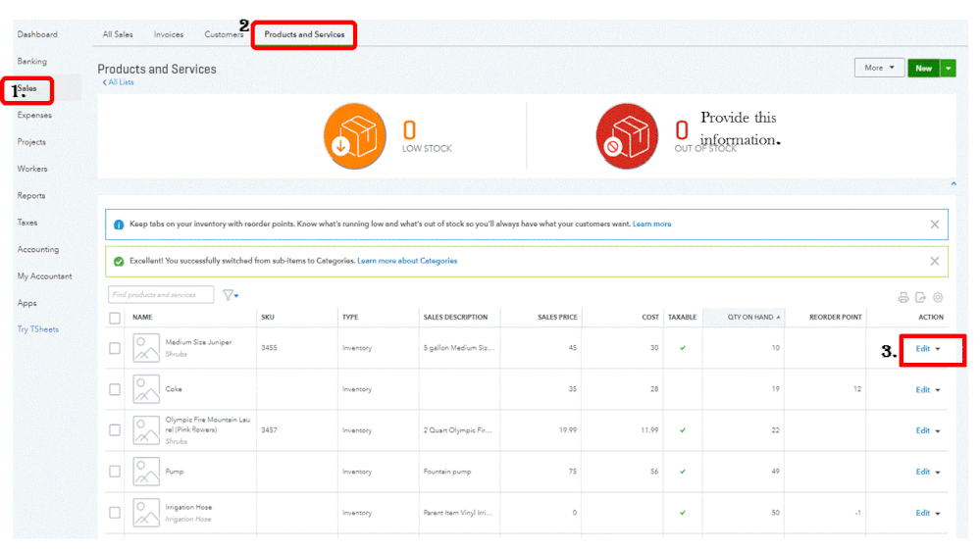Open Learn more about Categories link
980x551 pixels.
tap(407, 261)
